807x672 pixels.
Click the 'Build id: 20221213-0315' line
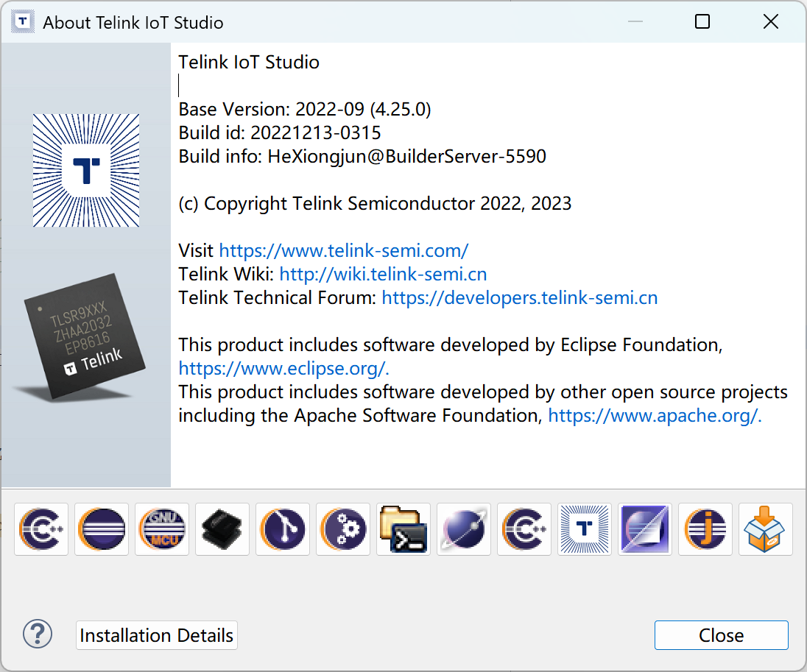coord(280,132)
